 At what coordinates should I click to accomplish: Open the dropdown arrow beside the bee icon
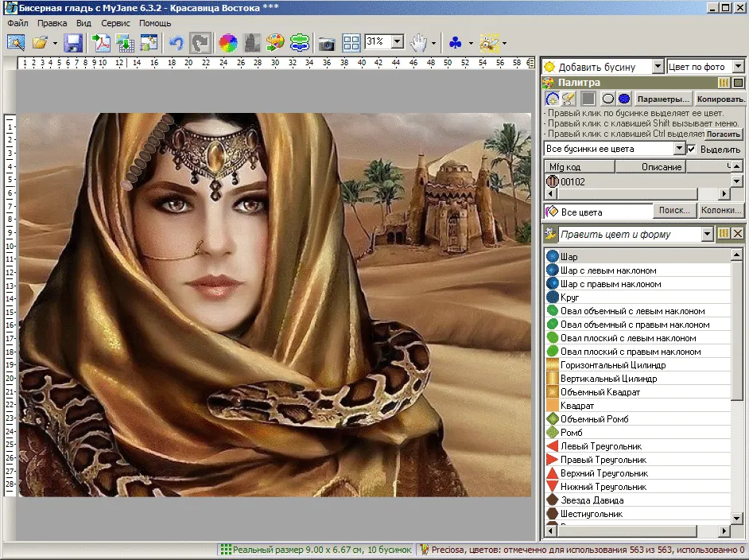click(x=504, y=44)
